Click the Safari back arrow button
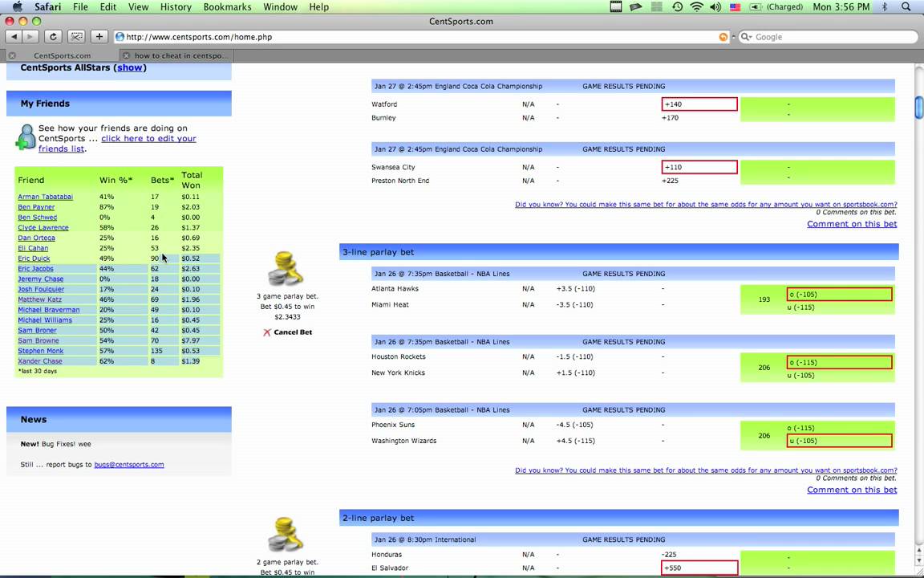The width and height of the screenshot is (924, 578). click(x=14, y=37)
